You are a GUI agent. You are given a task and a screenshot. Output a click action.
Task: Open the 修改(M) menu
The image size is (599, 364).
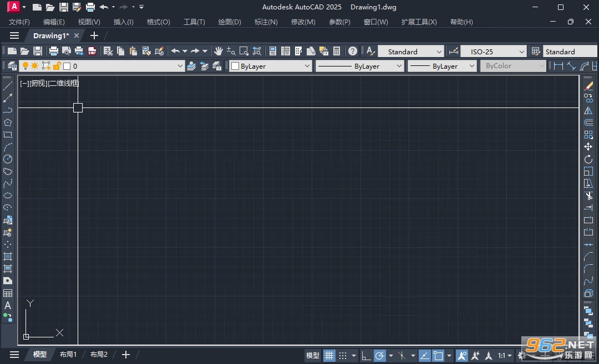coord(303,22)
